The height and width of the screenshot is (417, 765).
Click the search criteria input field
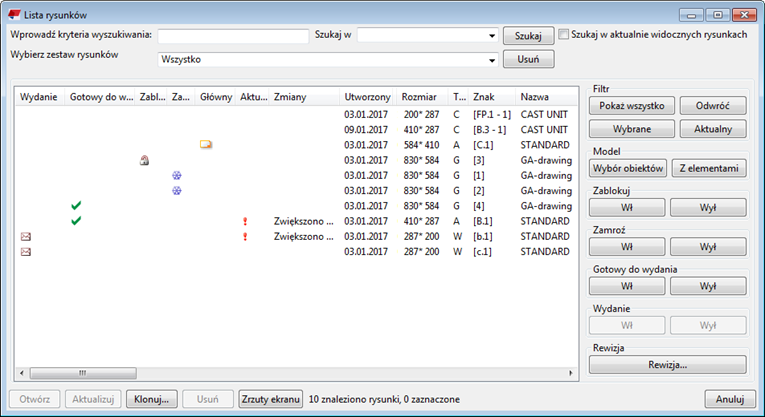point(233,36)
